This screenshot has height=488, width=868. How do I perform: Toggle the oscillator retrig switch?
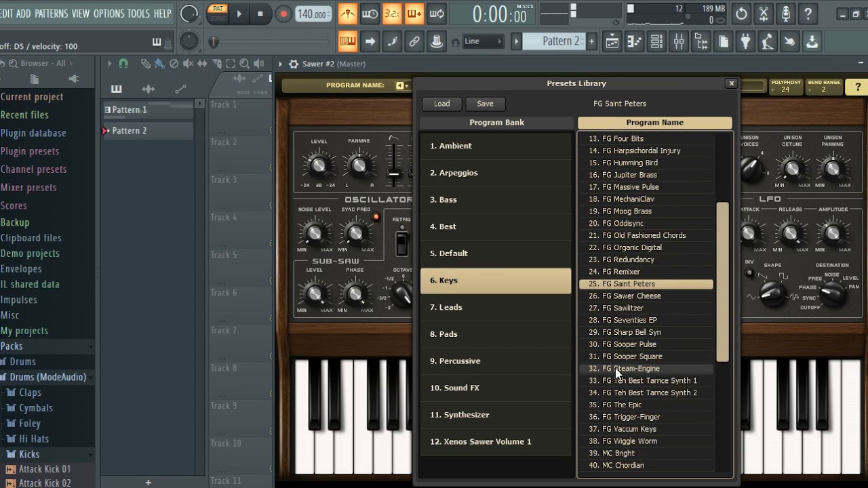[402, 243]
